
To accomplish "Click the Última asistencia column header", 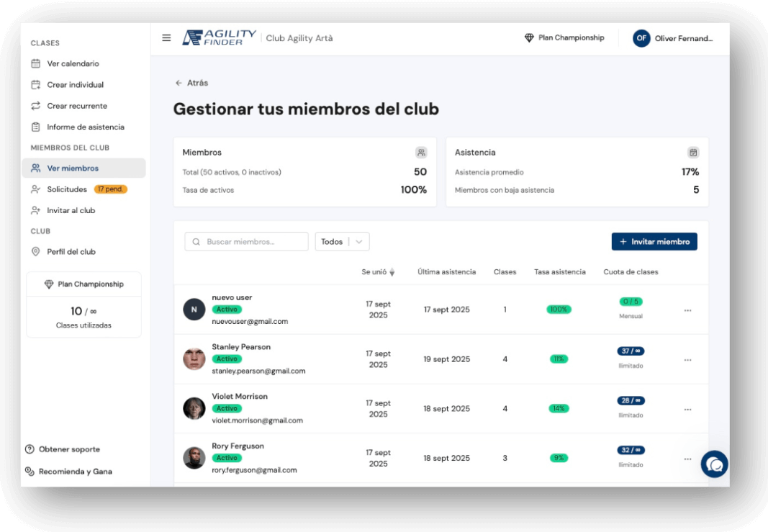I will [447, 272].
